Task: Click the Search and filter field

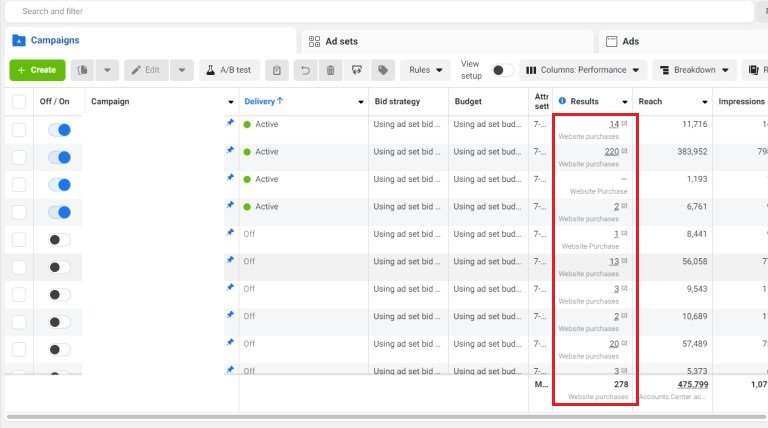Action: coord(380,11)
